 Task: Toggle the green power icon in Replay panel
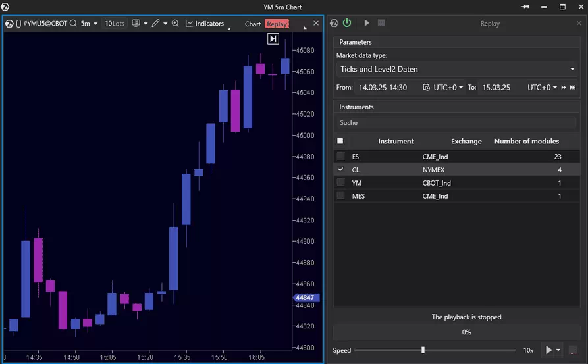347,23
